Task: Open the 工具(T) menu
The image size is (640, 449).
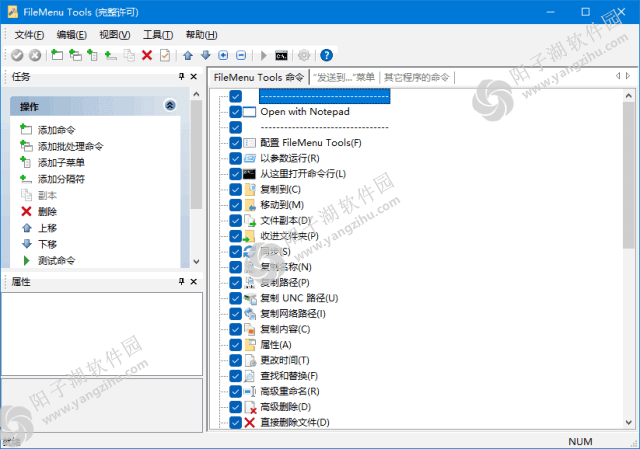Action: click(x=158, y=35)
